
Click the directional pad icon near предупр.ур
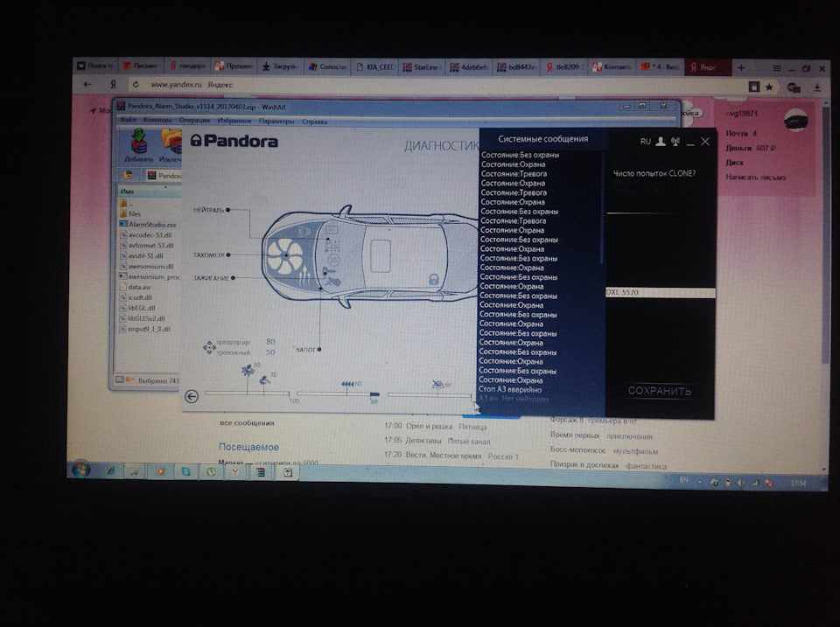[x=208, y=348]
